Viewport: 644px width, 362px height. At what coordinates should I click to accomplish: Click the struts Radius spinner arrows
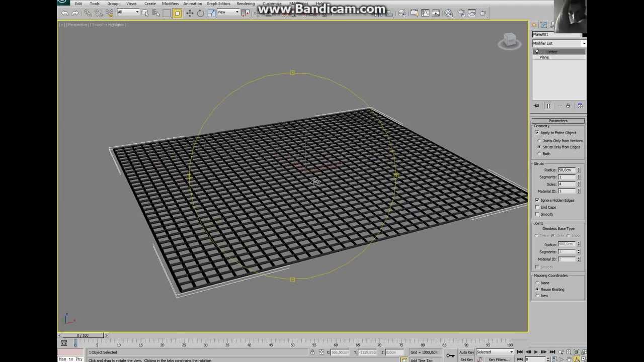click(579, 170)
